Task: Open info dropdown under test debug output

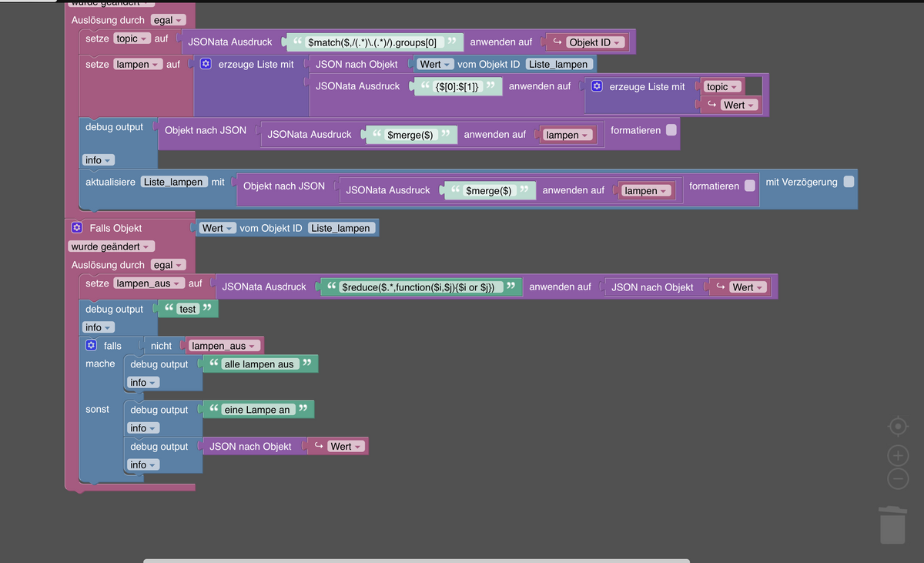Action: 99,327
